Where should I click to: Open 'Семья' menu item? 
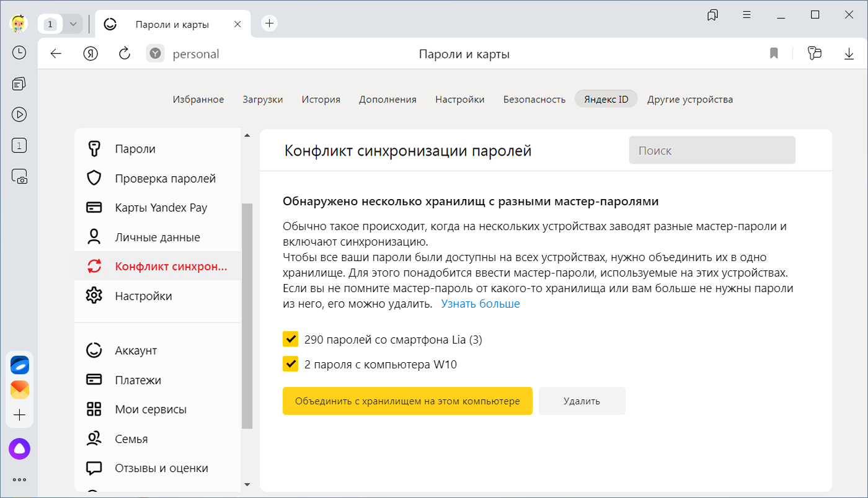click(x=157, y=439)
